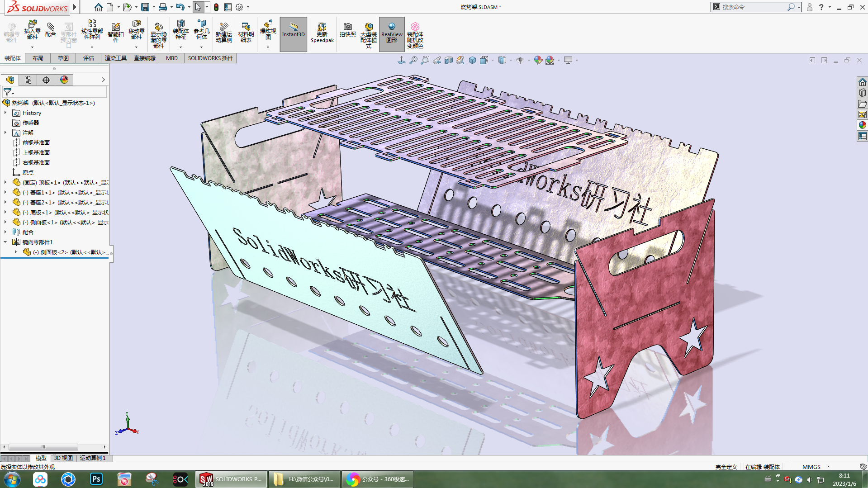
Task: Click the 公众号 - 360极速 taskbar button
Action: pos(378,479)
